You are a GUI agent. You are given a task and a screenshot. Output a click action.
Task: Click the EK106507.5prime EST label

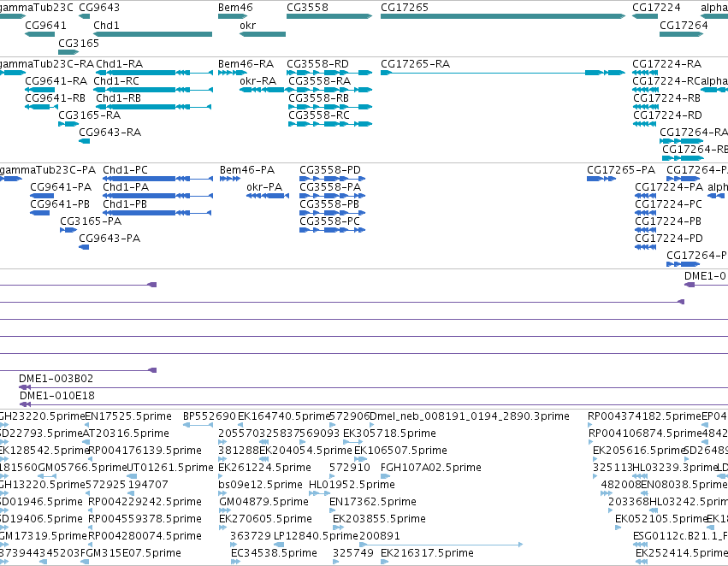coord(400,451)
